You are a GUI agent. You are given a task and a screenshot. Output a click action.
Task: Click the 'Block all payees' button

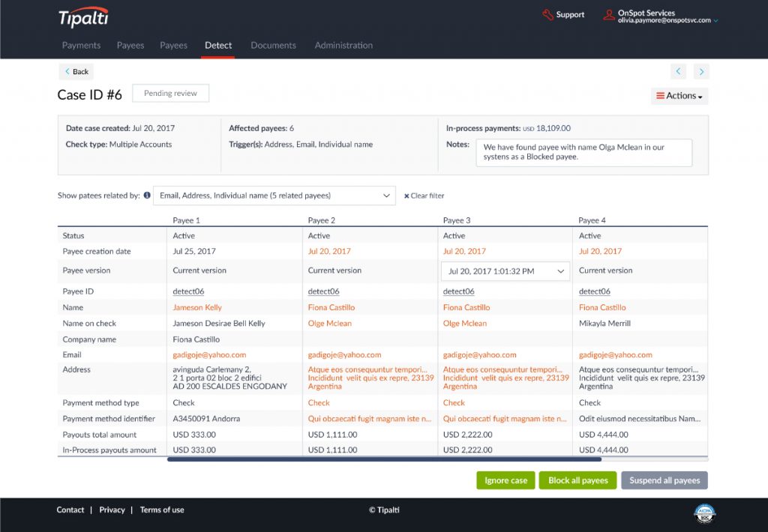577,480
